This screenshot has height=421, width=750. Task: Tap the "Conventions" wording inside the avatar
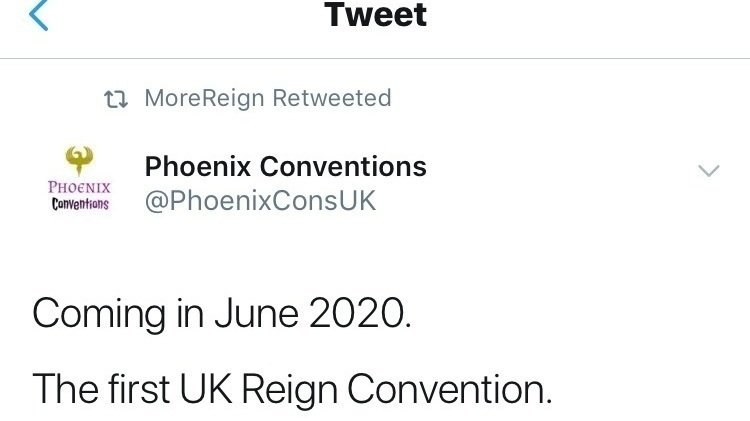point(80,204)
